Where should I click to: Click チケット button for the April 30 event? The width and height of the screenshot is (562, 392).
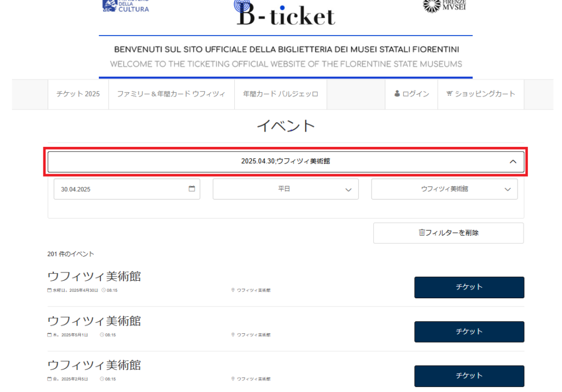(x=469, y=287)
